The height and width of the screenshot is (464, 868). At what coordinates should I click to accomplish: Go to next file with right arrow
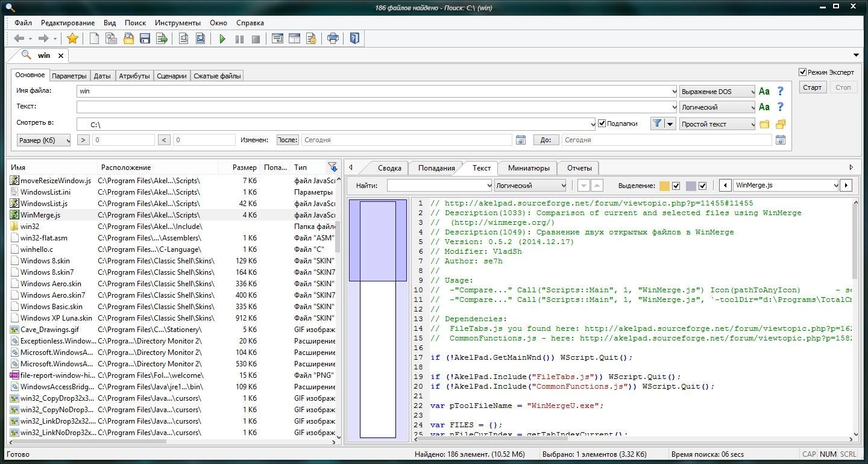coord(846,186)
